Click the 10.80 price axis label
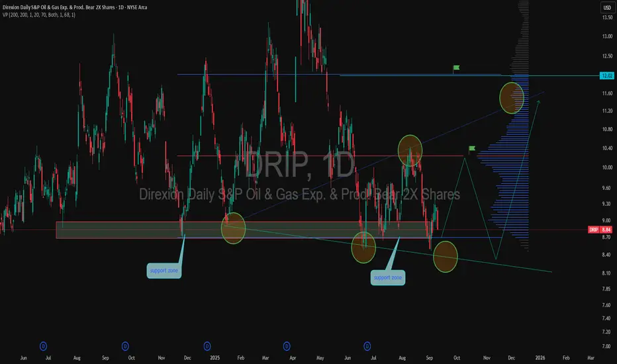The height and width of the screenshot is (364, 617). (607, 130)
